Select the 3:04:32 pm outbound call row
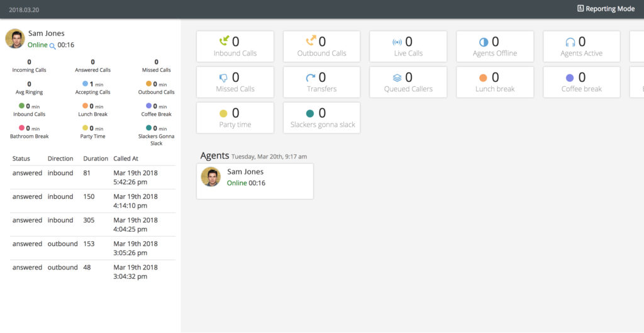This screenshot has width=644, height=333. [93, 272]
